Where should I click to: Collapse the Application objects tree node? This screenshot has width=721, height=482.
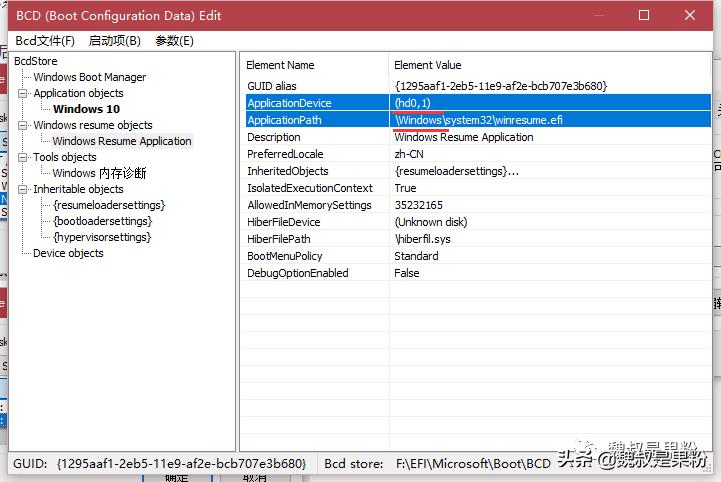(x=22, y=93)
